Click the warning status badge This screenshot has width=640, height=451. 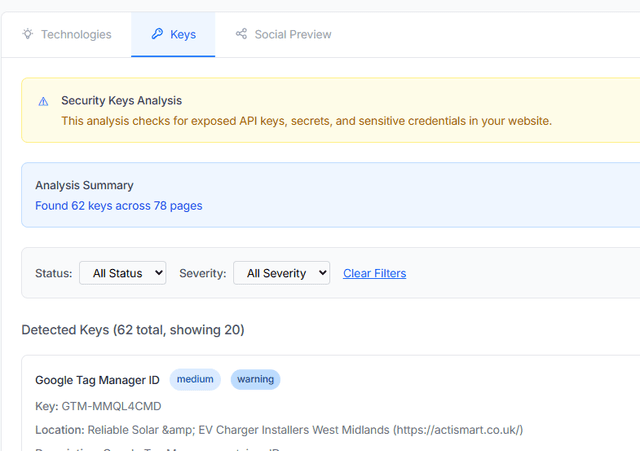coord(255,379)
